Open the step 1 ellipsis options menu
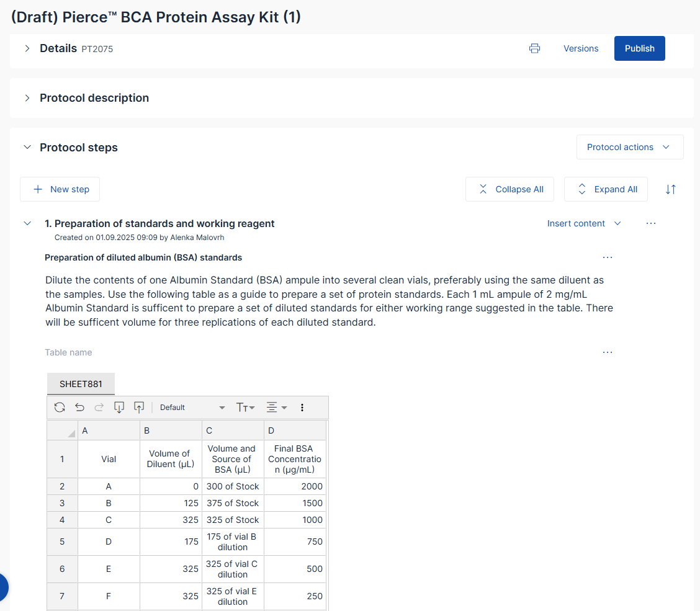 [x=650, y=223]
